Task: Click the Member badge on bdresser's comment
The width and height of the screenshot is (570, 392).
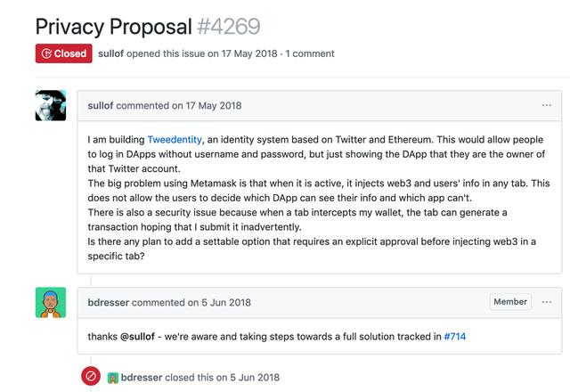Action: [x=510, y=302]
